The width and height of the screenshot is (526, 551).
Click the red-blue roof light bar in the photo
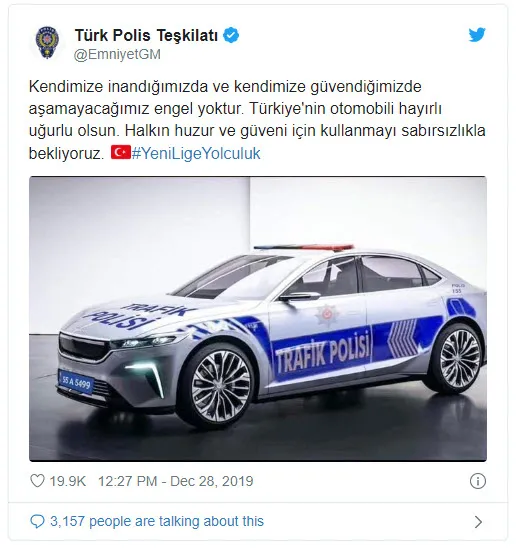pyautogui.click(x=303, y=247)
